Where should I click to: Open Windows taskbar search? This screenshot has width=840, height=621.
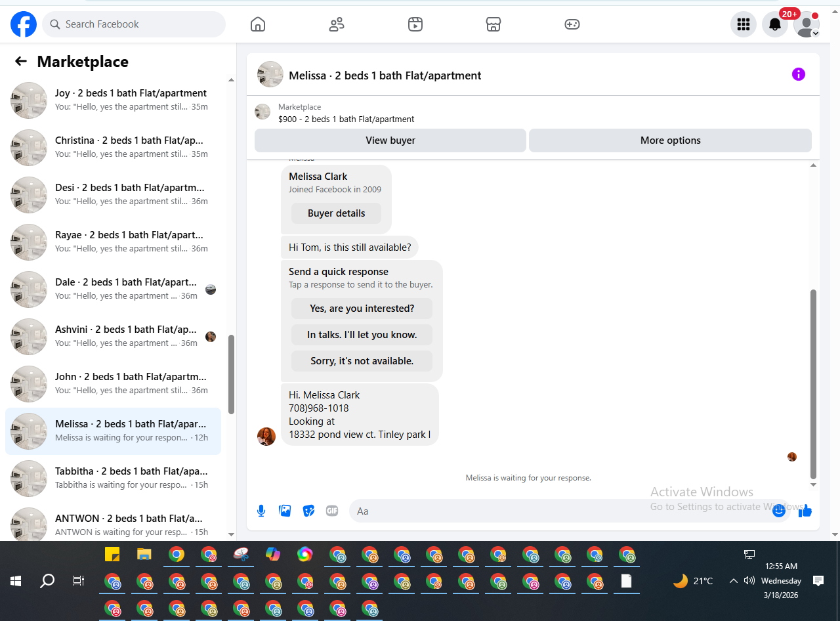[47, 581]
